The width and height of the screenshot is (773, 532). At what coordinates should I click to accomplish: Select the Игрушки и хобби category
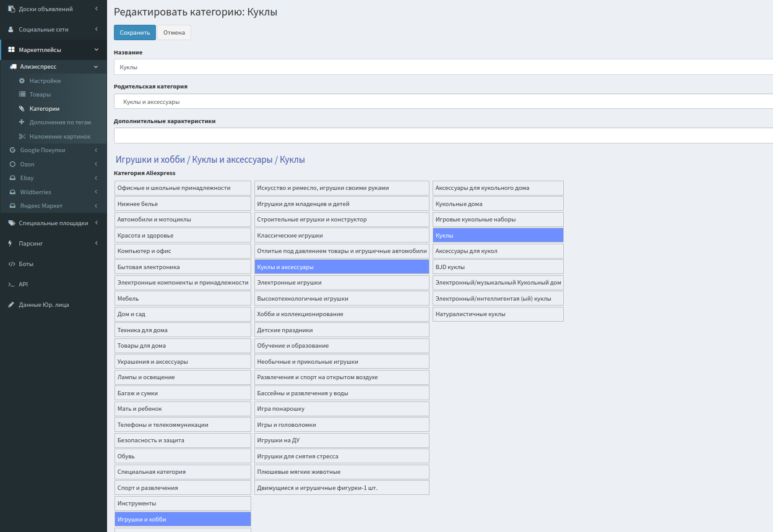(x=183, y=520)
